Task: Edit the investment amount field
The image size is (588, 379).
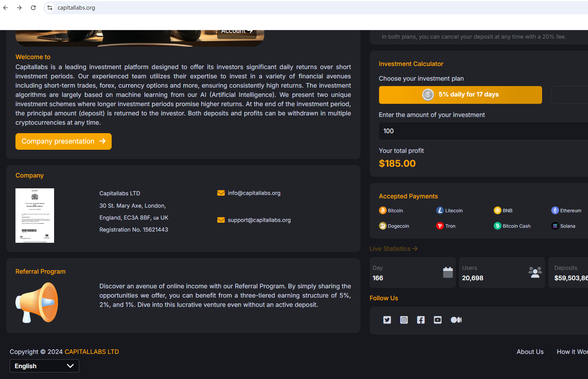Action: tap(483, 131)
